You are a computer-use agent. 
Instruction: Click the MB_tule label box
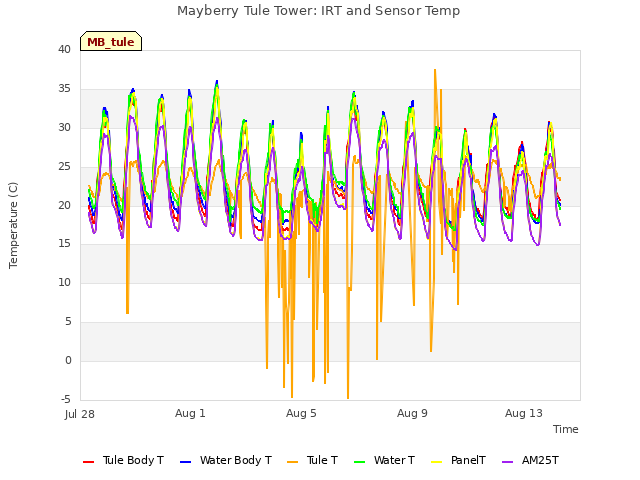(x=111, y=41)
